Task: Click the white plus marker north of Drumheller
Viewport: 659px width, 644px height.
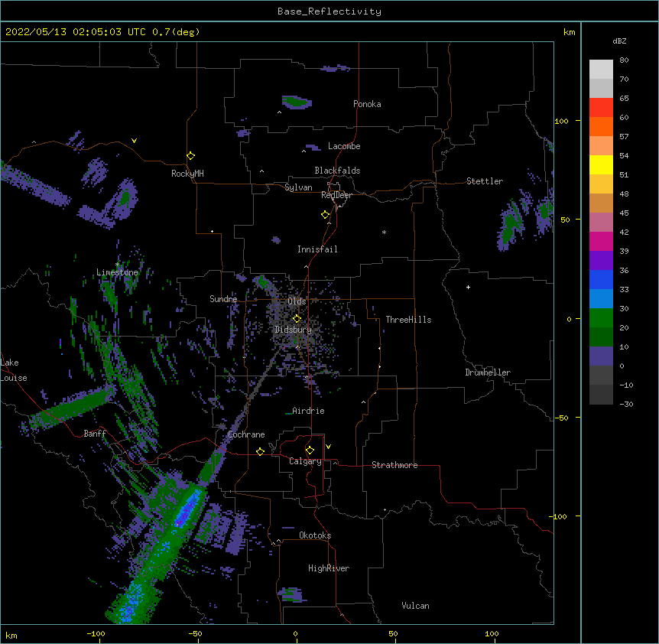Action: (468, 287)
